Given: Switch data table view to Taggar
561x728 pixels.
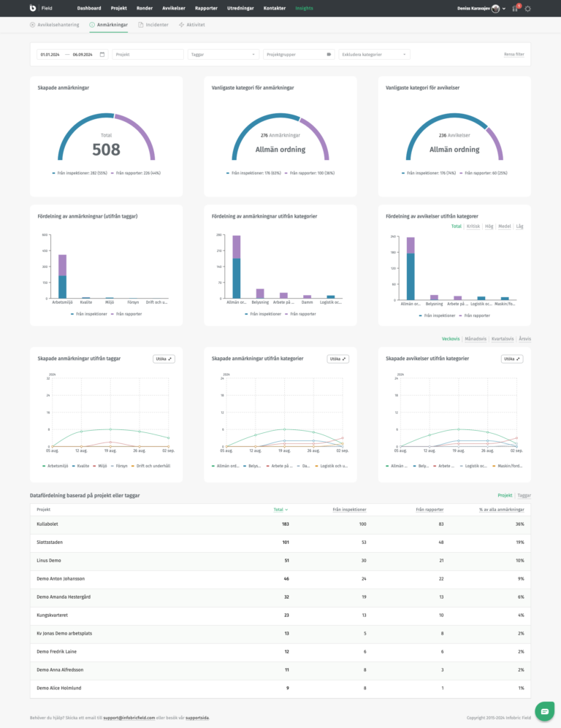Looking at the screenshot, I should (524, 495).
